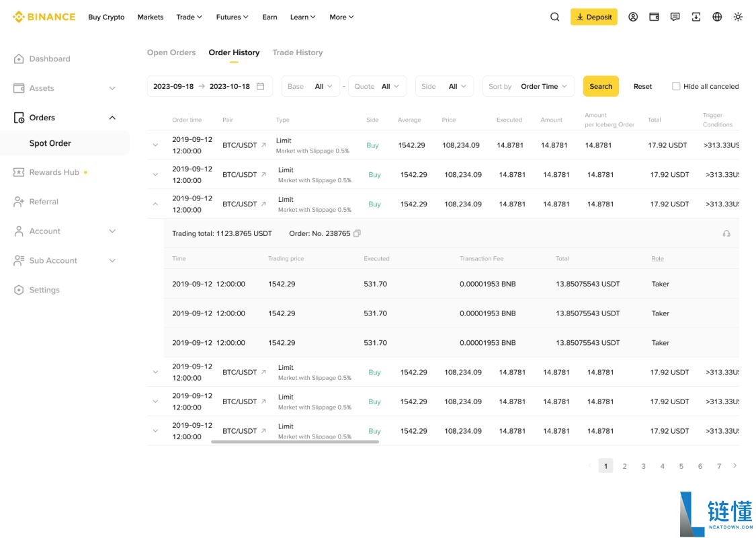Viewport: 756px width, 538px height.
Task: Open the chat messages icon
Action: point(675,17)
